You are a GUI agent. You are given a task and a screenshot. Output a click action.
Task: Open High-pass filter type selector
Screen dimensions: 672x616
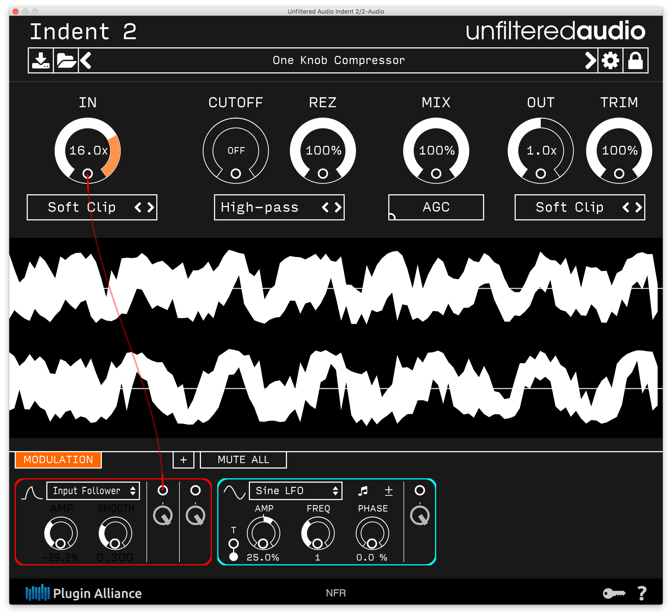pos(279,207)
